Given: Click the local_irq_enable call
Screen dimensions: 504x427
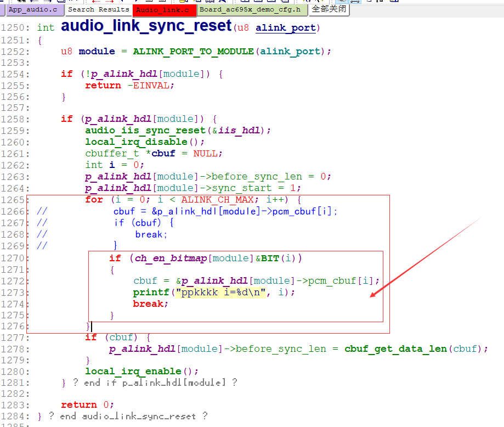Looking at the screenshot, I should tap(133, 372).
